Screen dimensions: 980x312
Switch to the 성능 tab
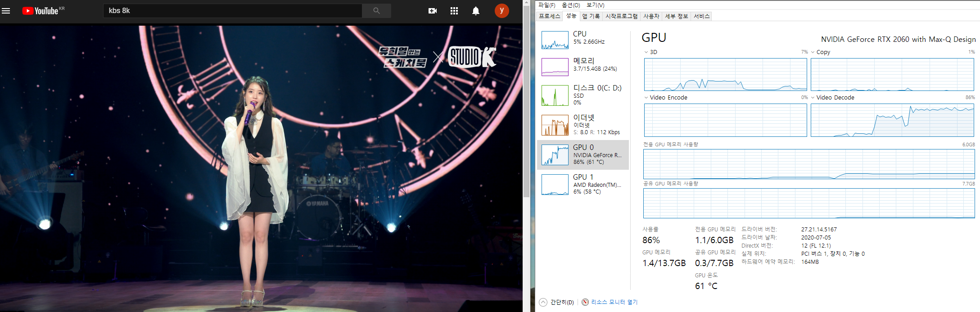click(571, 16)
